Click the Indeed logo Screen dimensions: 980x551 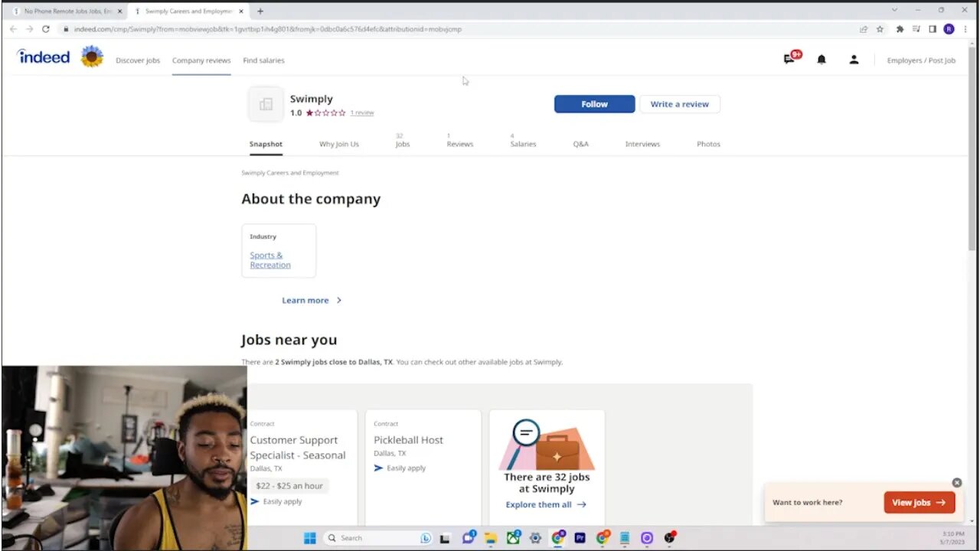click(x=44, y=57)
